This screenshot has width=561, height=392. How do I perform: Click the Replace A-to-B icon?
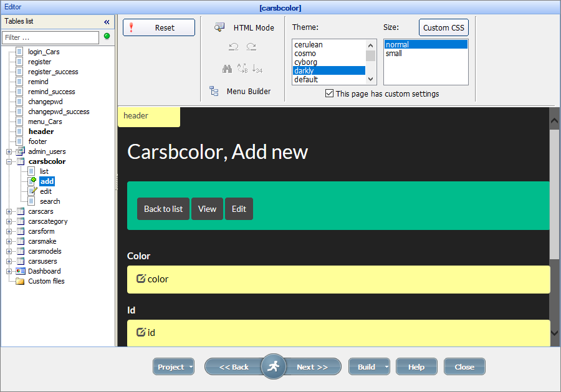243,69
